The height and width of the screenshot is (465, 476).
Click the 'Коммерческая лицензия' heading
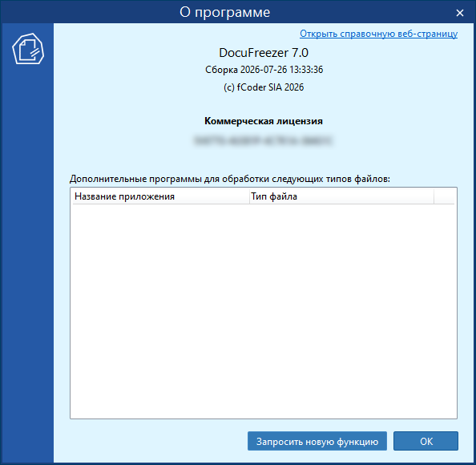[x=264, y=121]
